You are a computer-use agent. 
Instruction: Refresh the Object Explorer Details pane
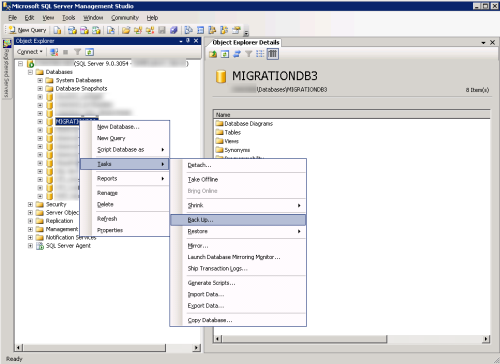click(225, 54)
